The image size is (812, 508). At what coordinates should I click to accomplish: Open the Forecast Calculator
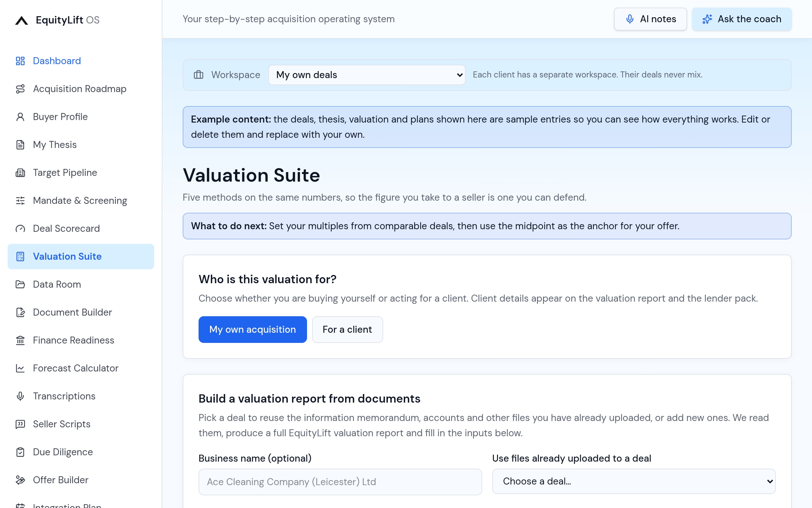(81, 368)
